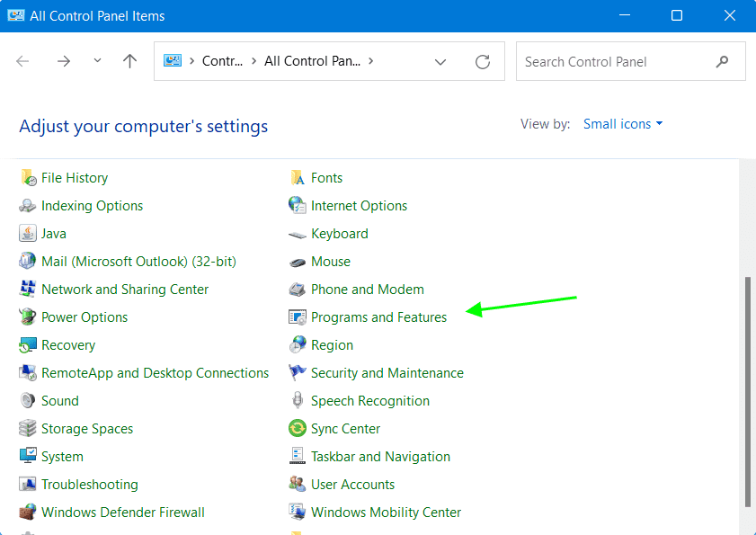Image resolution: width=756 pixels, height=535 pixels.
Task: Click the Indexing Options magnifier icon
Action: (x=27, y=206)
